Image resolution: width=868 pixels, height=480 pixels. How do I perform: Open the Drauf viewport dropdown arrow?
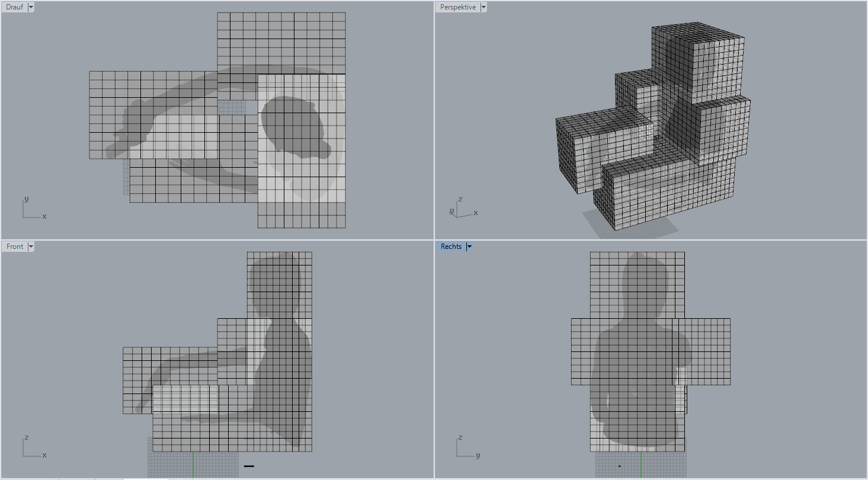(x=30, y=7)
